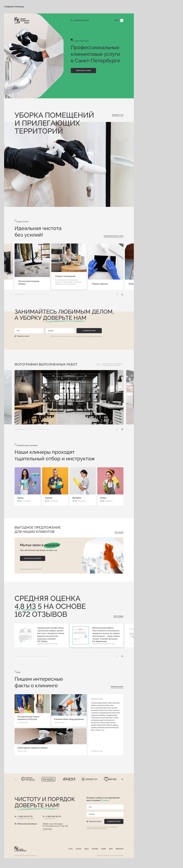Open Цены in the footer menu
The width and height of the screenshot is (183, 868).
tap(86, 849)
